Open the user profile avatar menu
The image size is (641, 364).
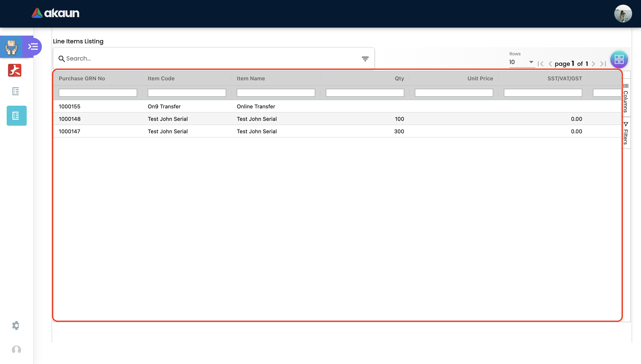[623, 14]
